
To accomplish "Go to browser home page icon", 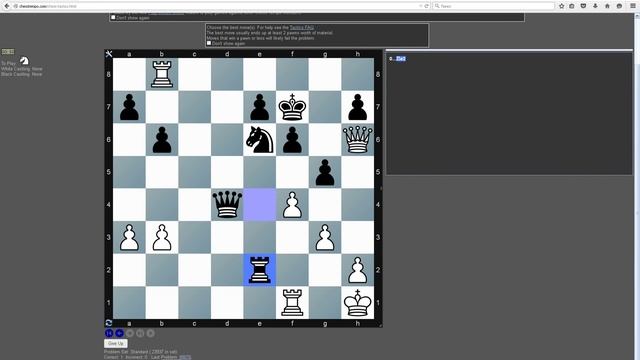I will 607,6.
